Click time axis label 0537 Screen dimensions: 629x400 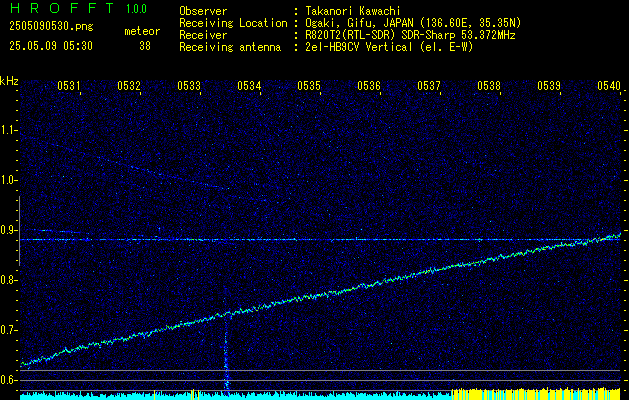[x=429, y=85]
